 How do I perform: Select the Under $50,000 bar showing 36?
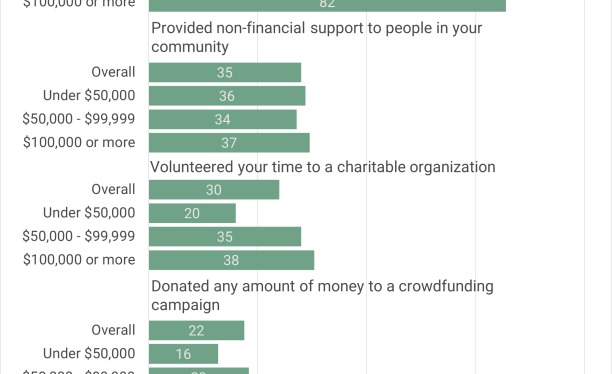(x=227, y=96)
